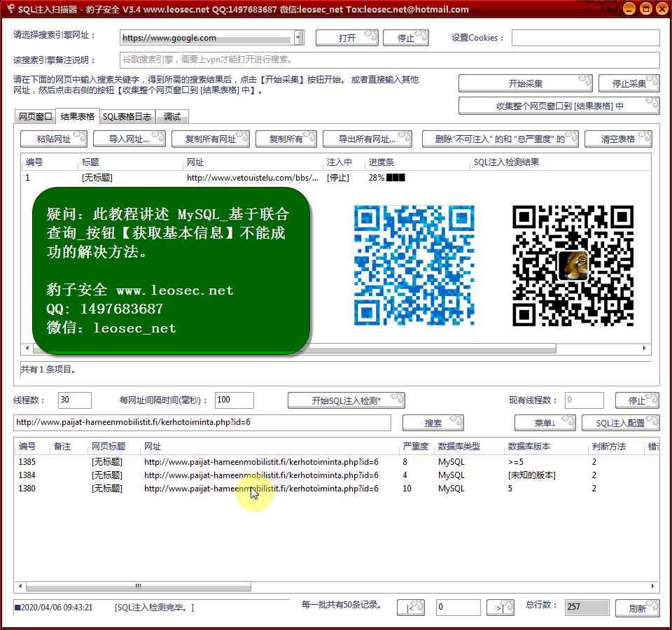
Task: Click the blue QR code image
Action: click(x=414, y=265)
